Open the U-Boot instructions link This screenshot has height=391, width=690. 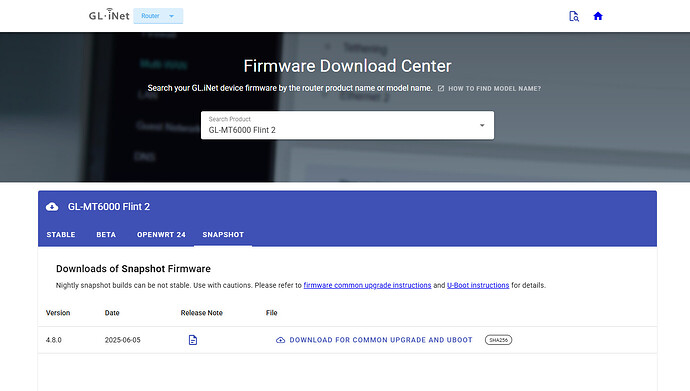coord(478,285)
